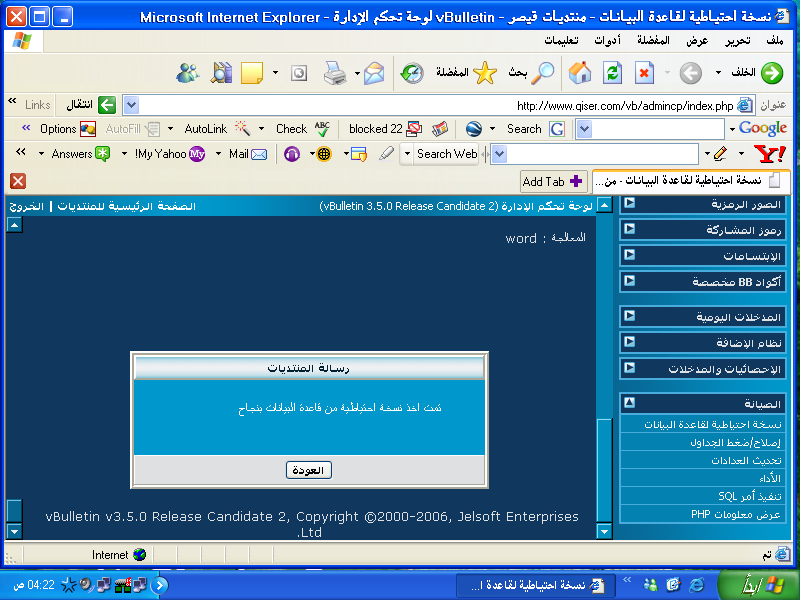
Task: Open the History toolbar icon
Action: point(411,73)
